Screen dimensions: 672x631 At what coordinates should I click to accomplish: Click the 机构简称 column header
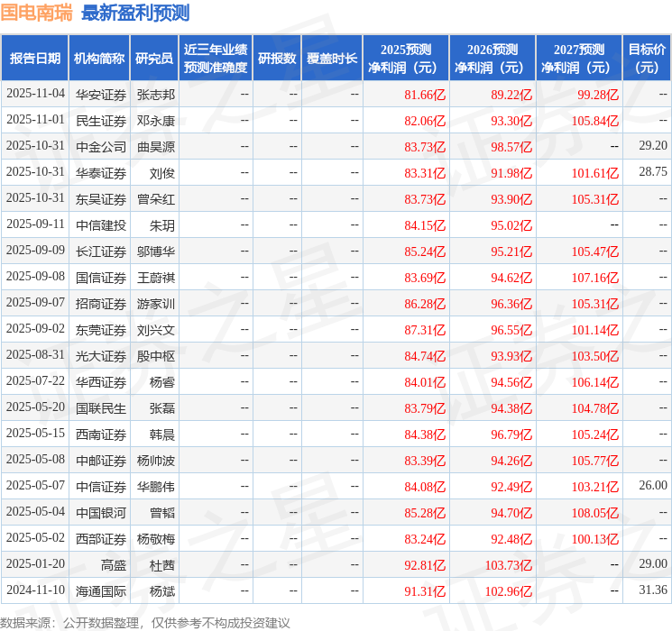coord(99,59)
